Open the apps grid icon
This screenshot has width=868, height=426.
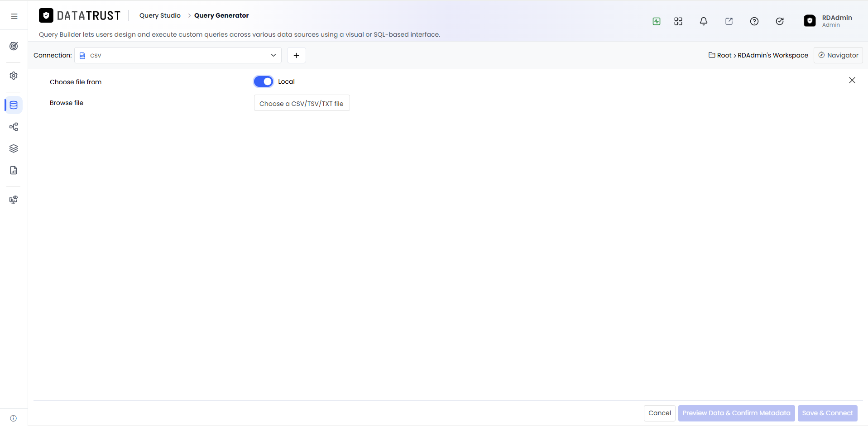coord(678,21)
